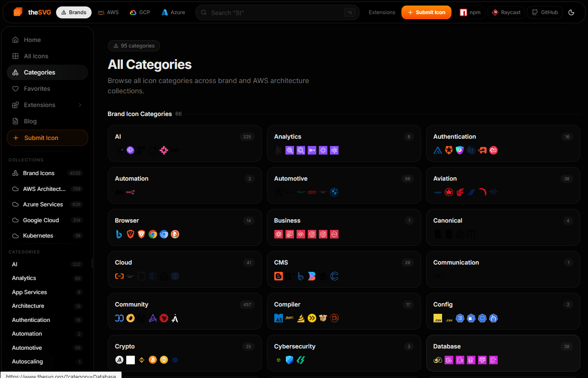
Task: Click theSVG logo icon
Action: [18, 12]
